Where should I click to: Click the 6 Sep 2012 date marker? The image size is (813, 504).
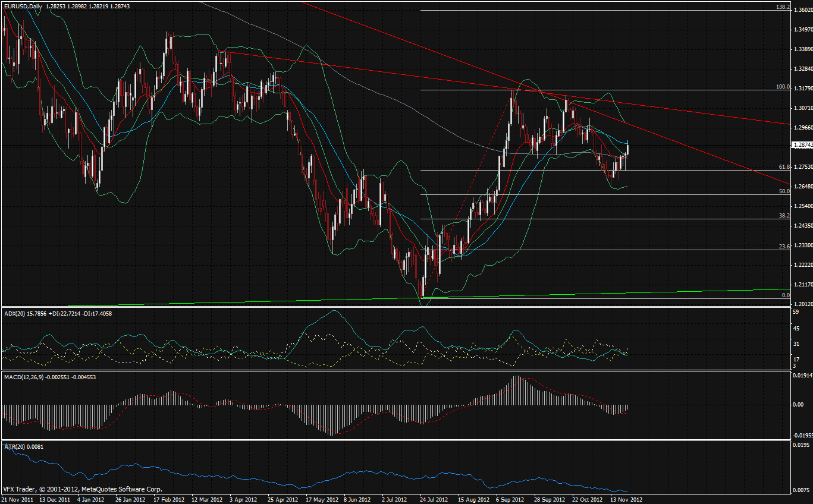(x=510, y=499)
